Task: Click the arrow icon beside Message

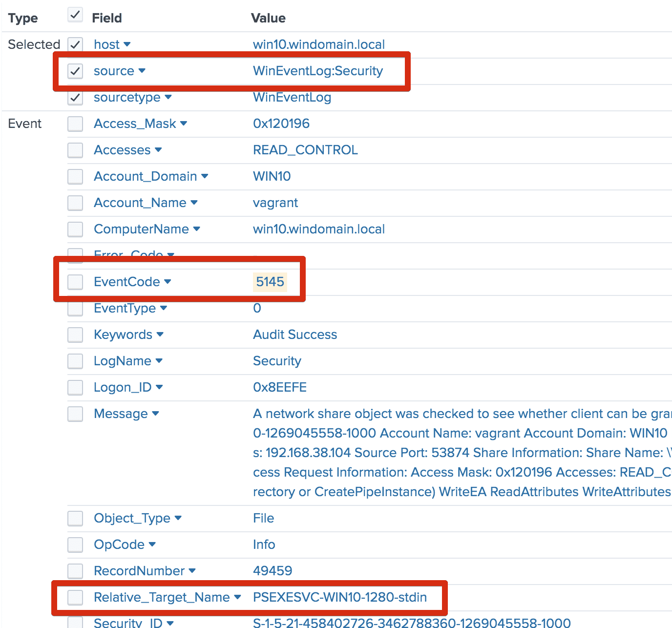Action: click(x=155, y=414)
